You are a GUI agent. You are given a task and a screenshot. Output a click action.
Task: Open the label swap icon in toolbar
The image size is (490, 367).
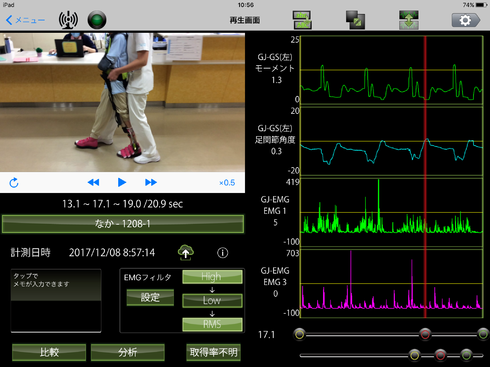pyautogui.click(x=302, y=20)
